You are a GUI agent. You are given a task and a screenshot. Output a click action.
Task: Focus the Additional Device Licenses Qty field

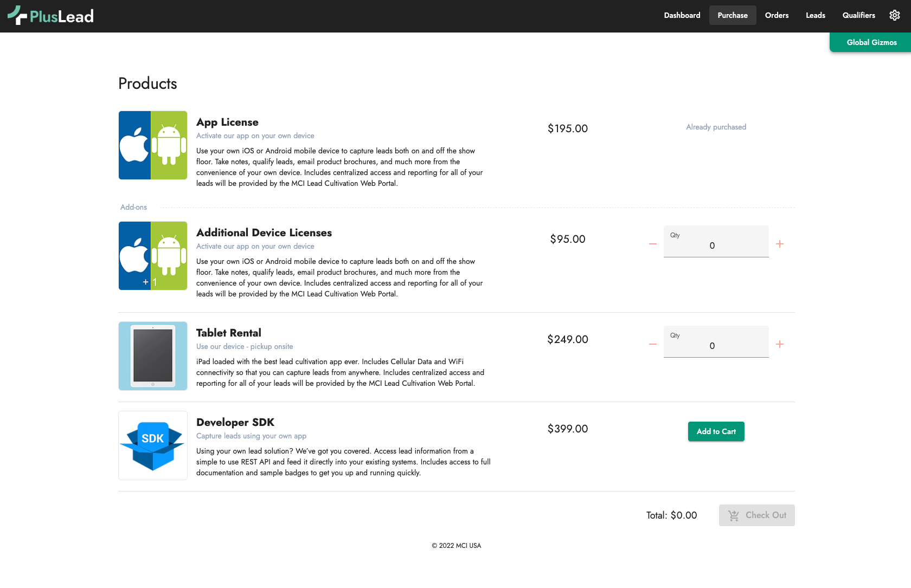716,245
